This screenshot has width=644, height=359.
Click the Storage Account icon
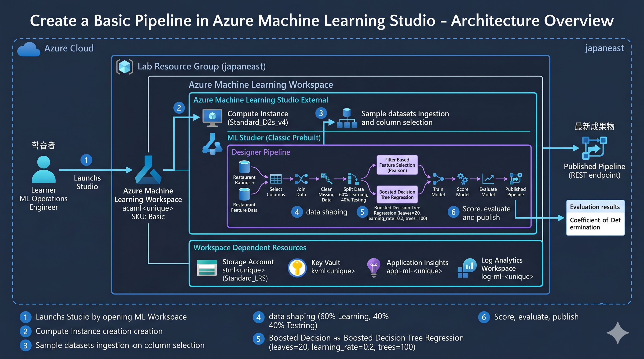click(x=207, y=268)
